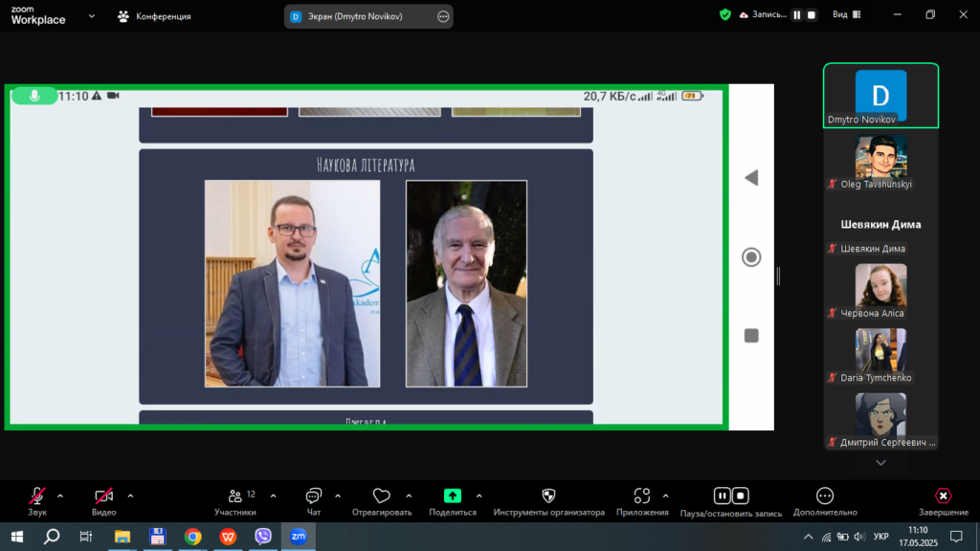980x551 pixels.
Task: Select Daria Tymchenko participant tile
Action: point(880,356)
